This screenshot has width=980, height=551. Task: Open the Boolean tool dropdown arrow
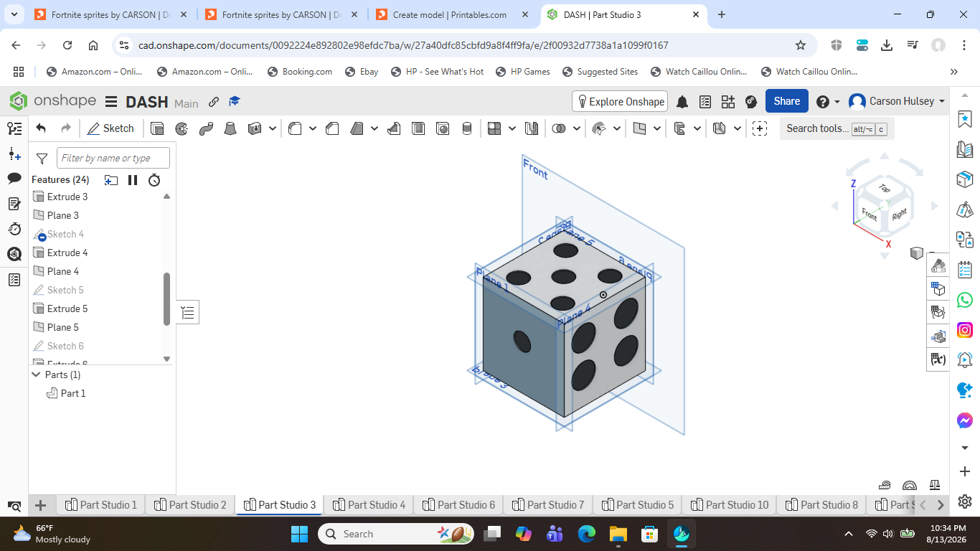point(577,128)
